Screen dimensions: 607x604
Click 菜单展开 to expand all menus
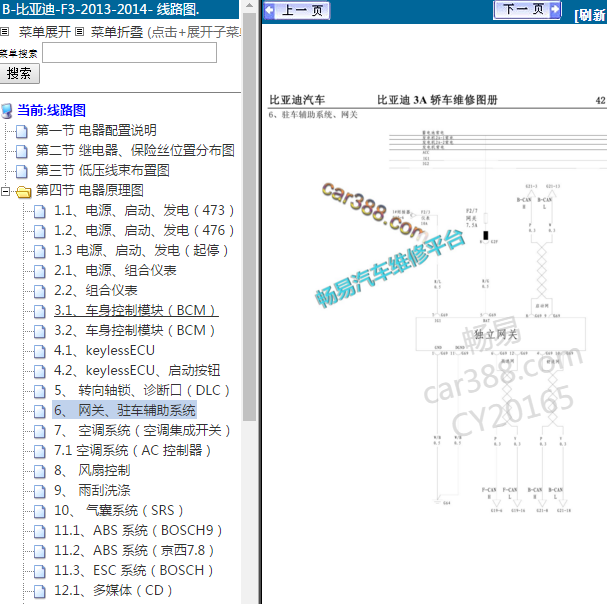pos(45,32)
